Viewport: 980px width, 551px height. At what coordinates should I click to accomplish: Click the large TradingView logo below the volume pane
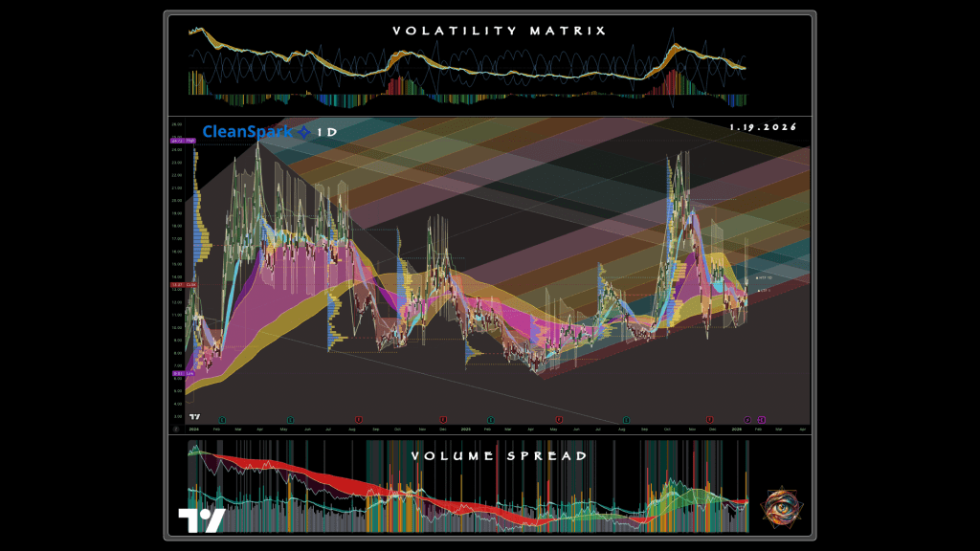pos(201,519)
